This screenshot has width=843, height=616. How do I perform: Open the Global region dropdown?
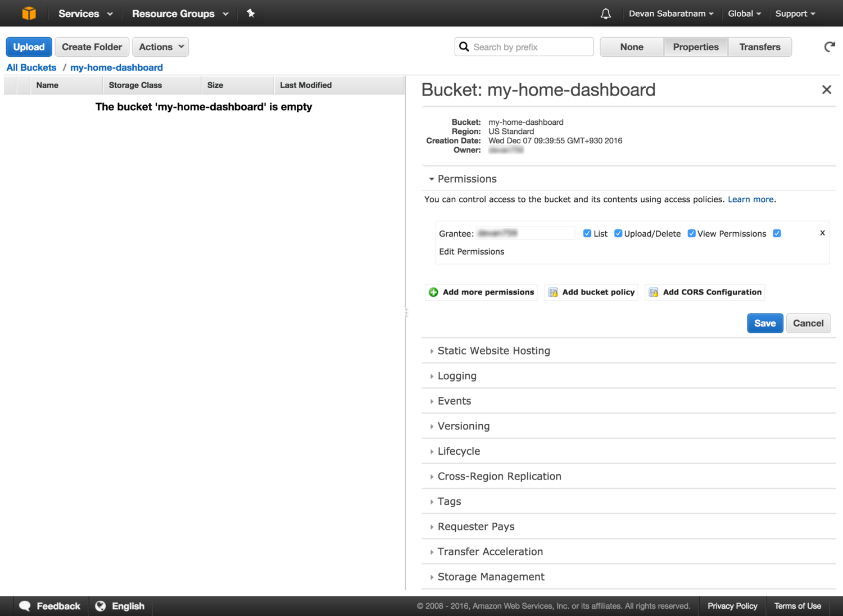(745, 13)
